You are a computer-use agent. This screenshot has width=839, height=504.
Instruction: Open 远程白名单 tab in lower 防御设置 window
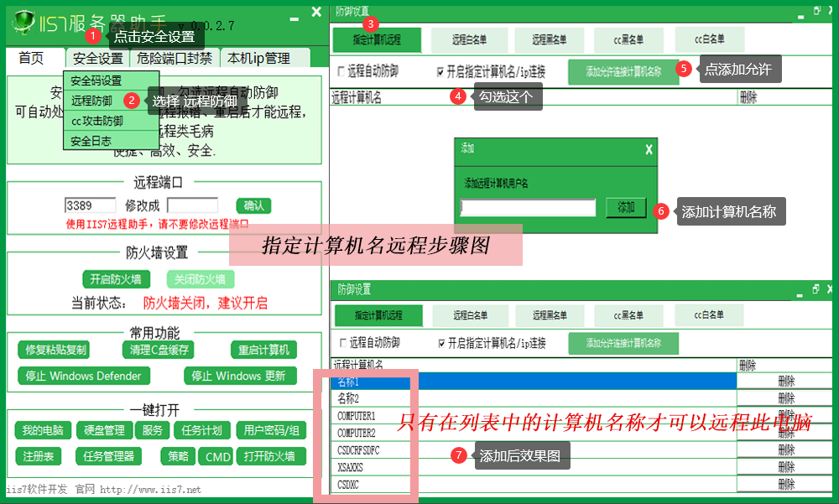pos(471,315)
